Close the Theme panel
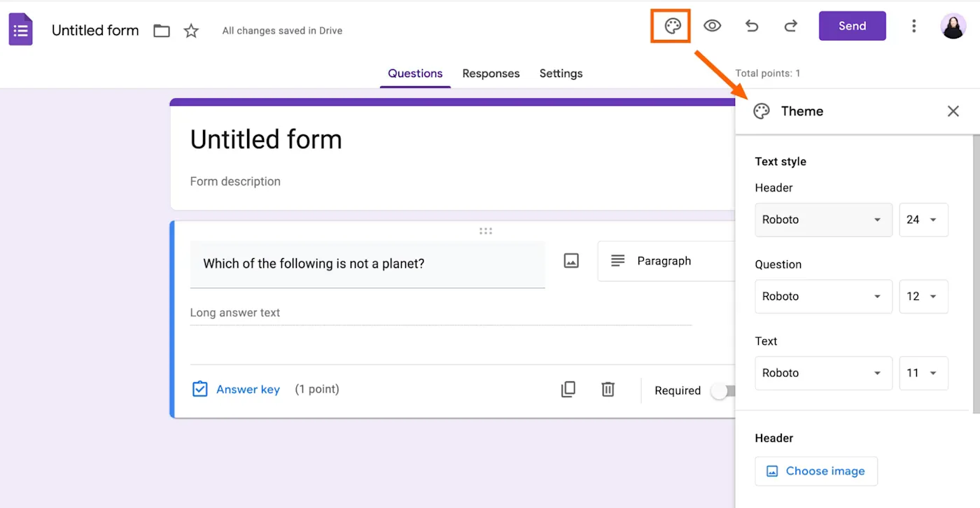Screen dimensions: 980x508 (953, 111)
